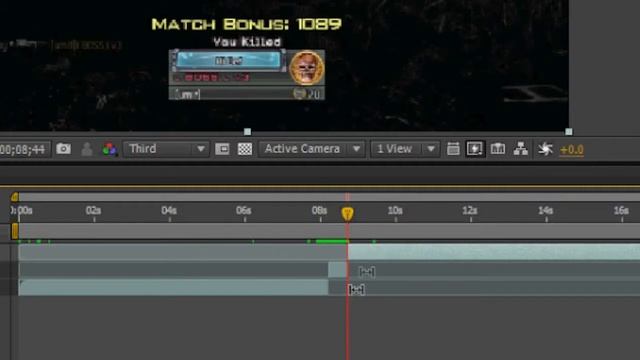Click the Reset Exposure aperture icon
640x360 pixels.
545,149
